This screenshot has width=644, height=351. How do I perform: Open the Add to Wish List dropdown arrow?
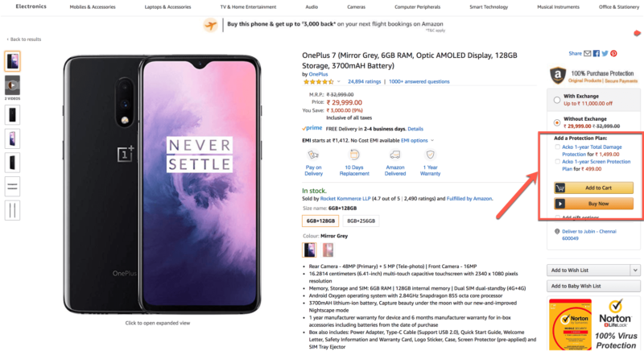click(636, 270)
